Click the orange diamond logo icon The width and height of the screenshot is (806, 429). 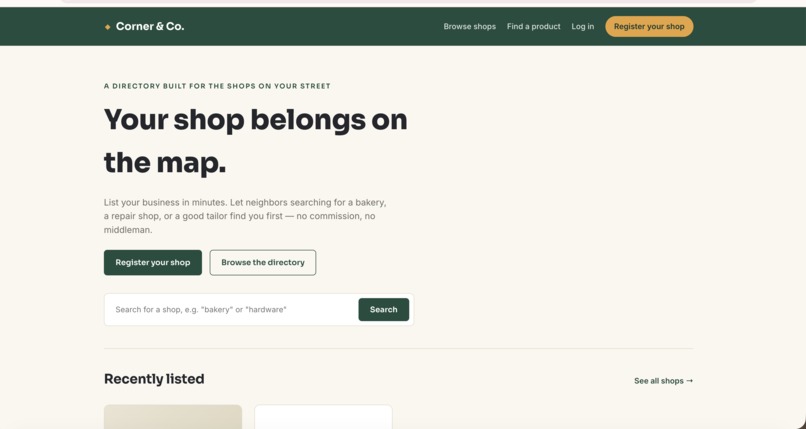107,27
